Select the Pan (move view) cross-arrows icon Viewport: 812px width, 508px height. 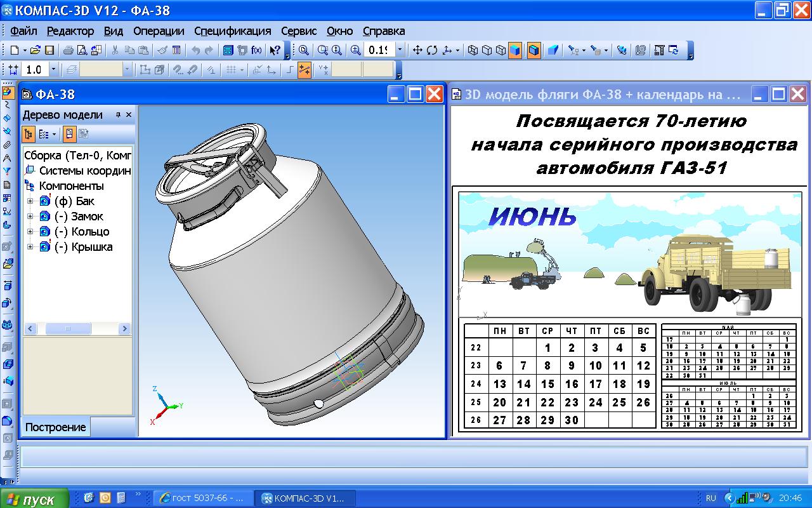point(417,50)
